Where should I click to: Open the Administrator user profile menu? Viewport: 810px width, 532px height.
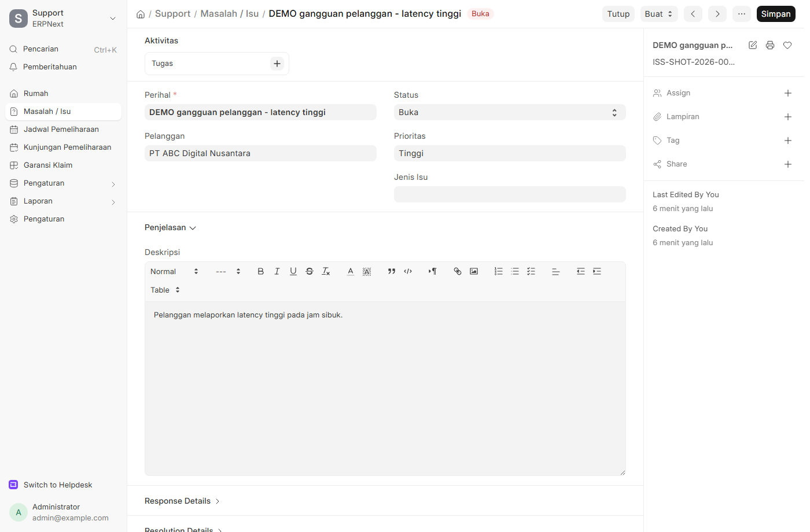(63, 512)
